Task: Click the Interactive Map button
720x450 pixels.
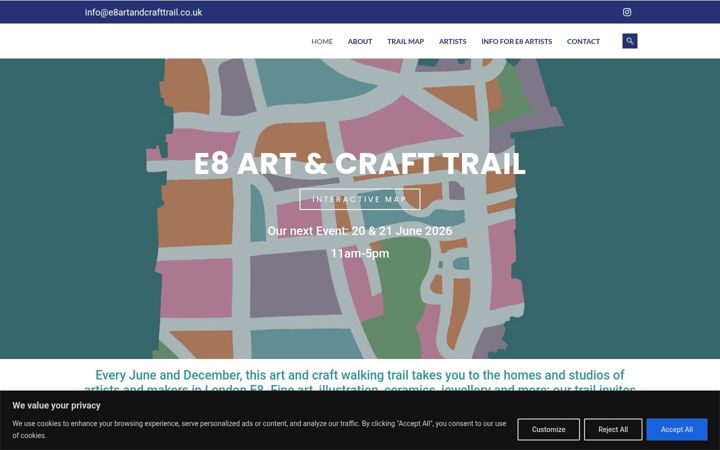Action: pyautogui.click(x=360, y=199)
